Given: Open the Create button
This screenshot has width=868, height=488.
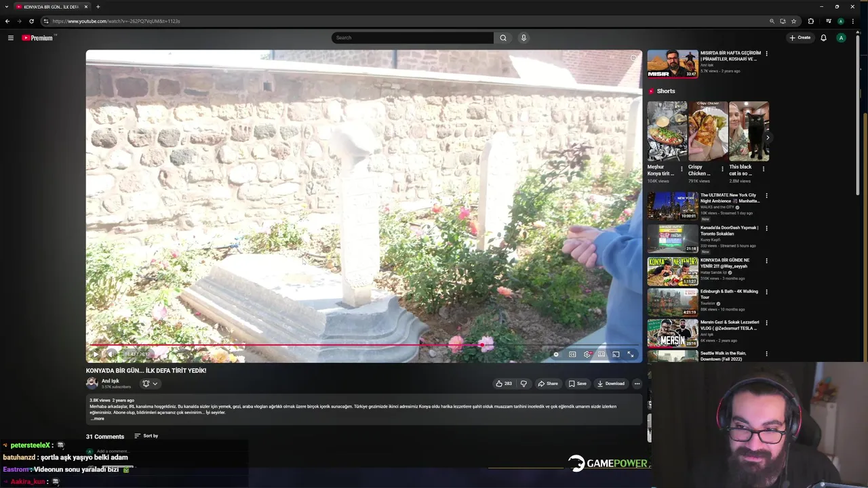Looking at the screenshot, I should point(800,38).
